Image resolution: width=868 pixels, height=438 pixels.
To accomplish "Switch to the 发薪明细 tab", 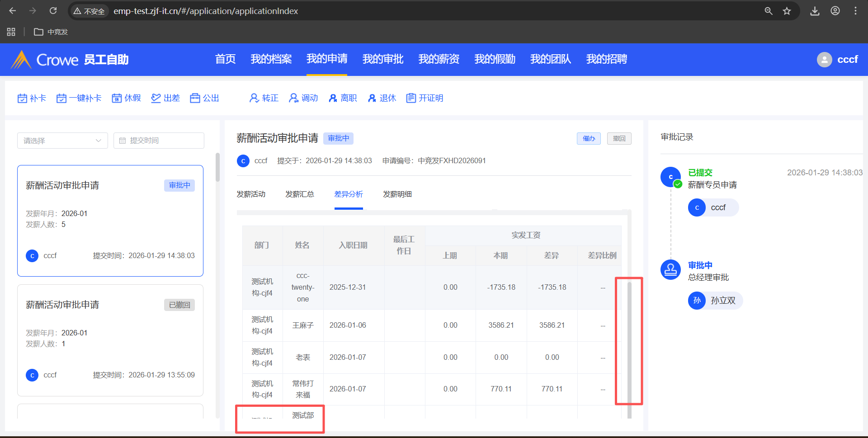I will click(x=397, y=194).
